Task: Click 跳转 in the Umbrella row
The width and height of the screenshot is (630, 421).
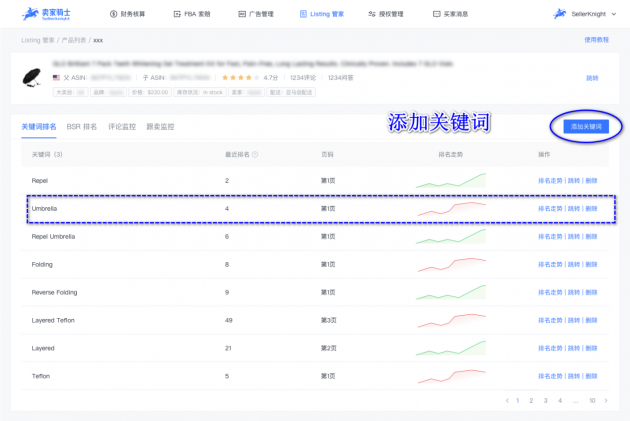Action: tap(574, 208)
